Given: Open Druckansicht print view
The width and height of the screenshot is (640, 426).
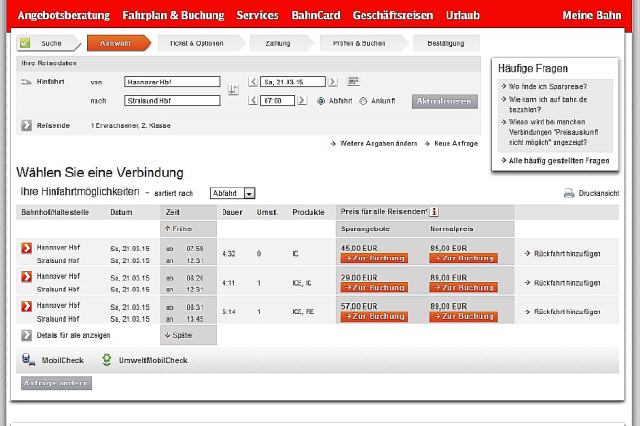Looking at the screenshot, I should point(591,193).
